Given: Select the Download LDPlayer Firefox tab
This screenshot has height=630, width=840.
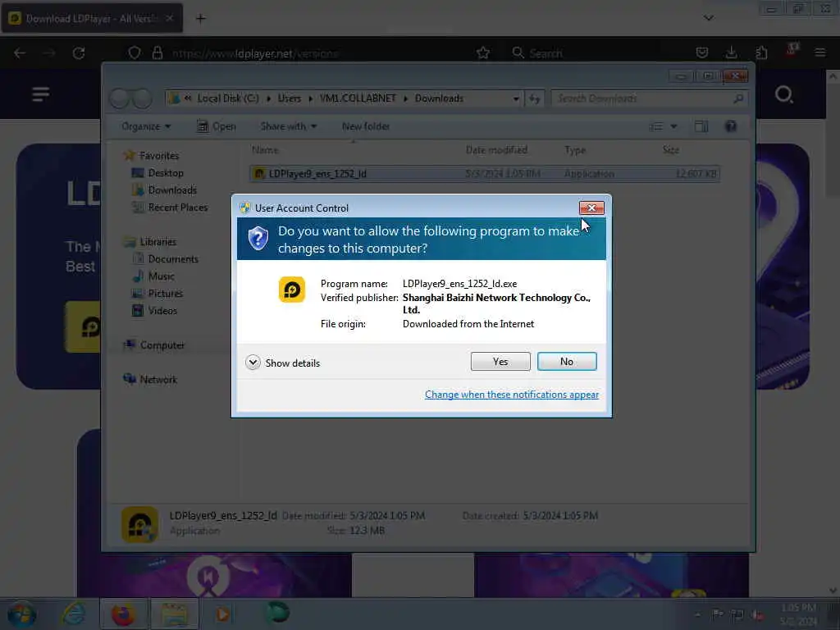Looking at the screenshot, I should (91, 18).
